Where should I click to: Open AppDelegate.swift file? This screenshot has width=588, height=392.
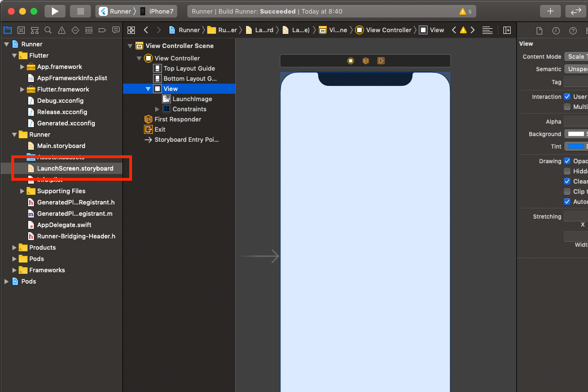pos(64,225)
